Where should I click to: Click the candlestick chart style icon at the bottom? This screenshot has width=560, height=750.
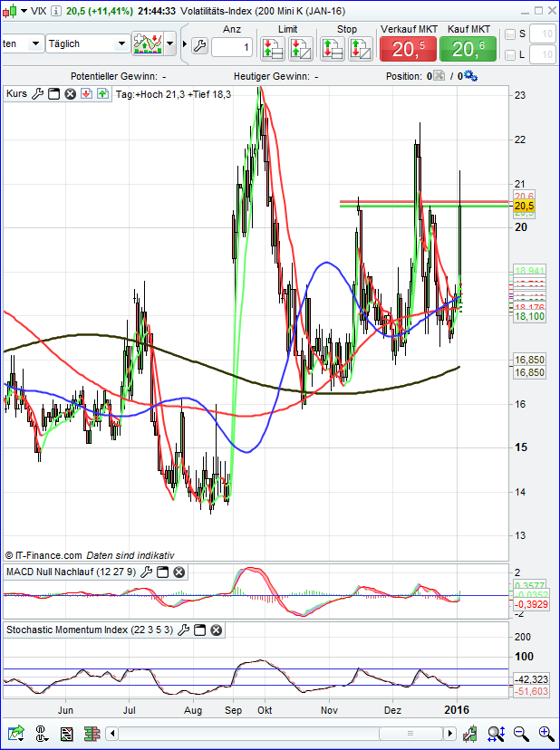click(x=471, y=733)
